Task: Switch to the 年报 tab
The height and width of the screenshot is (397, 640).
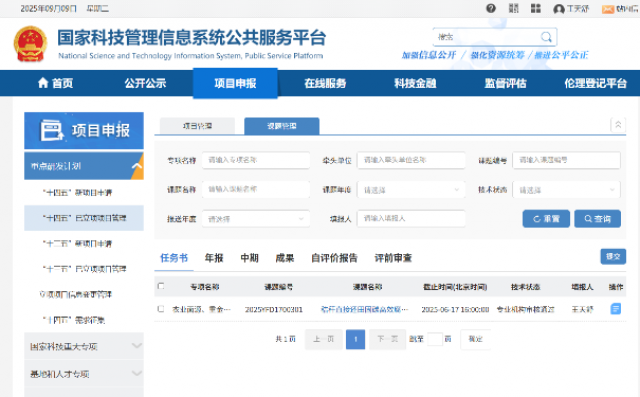Action: (x=214, y=258)
